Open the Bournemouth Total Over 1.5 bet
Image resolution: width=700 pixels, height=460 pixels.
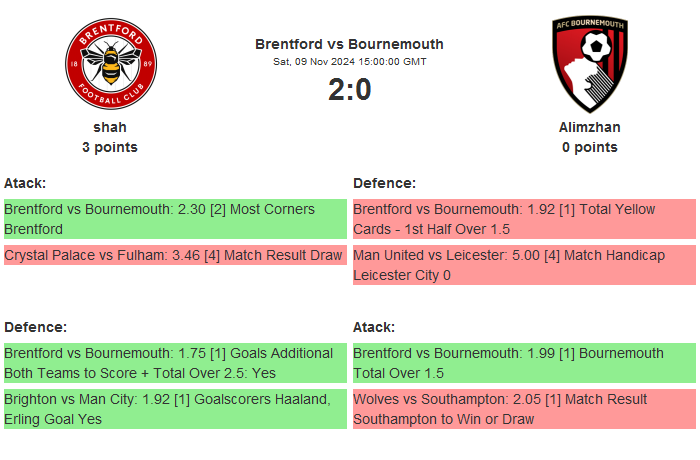coord(523,363)
